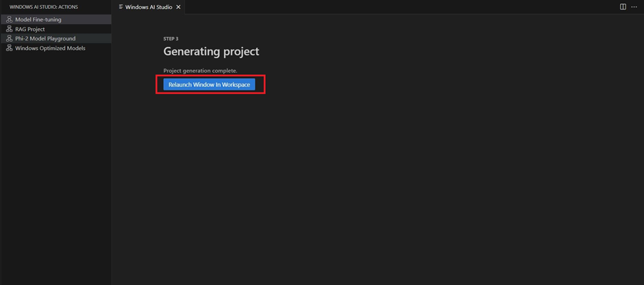Open the editor More Actions ellipsis
Screen dimensions: 644x285
634,7
